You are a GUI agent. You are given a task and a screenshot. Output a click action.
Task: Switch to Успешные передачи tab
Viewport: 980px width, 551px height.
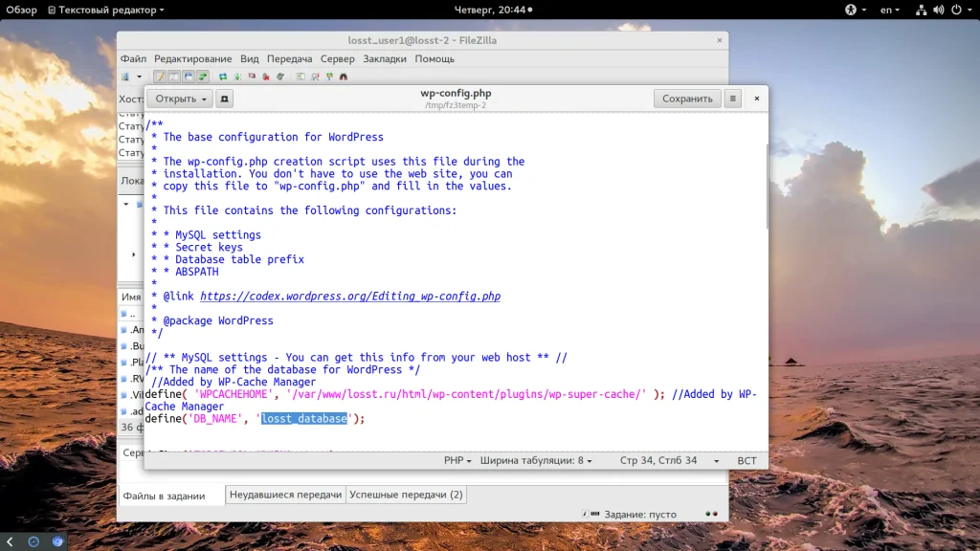tap(407, 495)
